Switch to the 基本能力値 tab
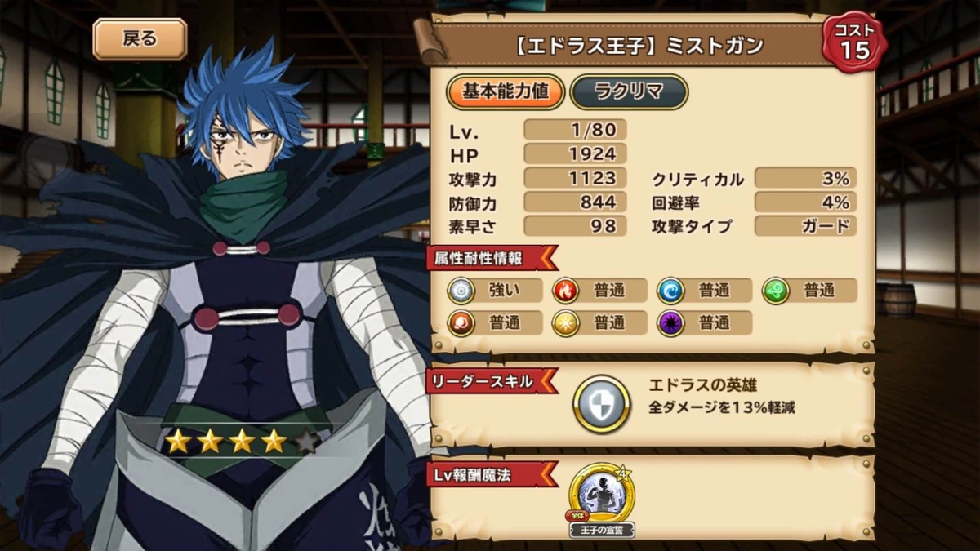Viewport: 980px width, 551px height. coord(505,92)
